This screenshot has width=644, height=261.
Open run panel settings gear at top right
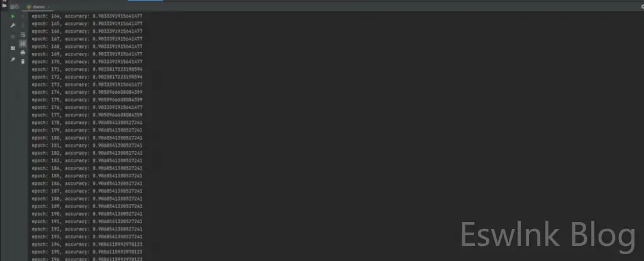[642, 6]
